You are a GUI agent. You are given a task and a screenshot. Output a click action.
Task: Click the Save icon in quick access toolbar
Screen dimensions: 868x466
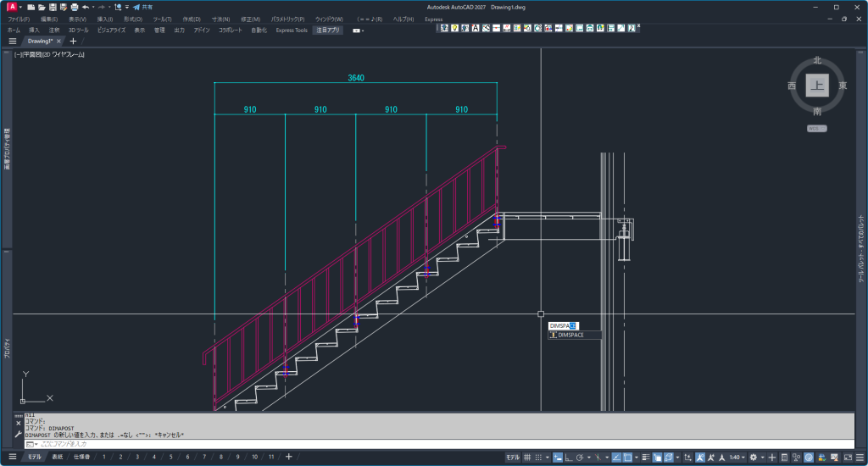click(53, 7)
